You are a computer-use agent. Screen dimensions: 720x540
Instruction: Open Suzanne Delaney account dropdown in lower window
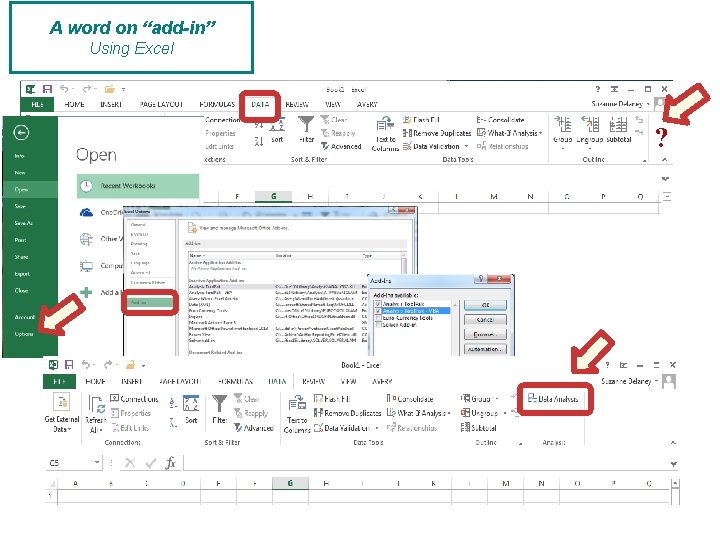click(x=657, y=381)
